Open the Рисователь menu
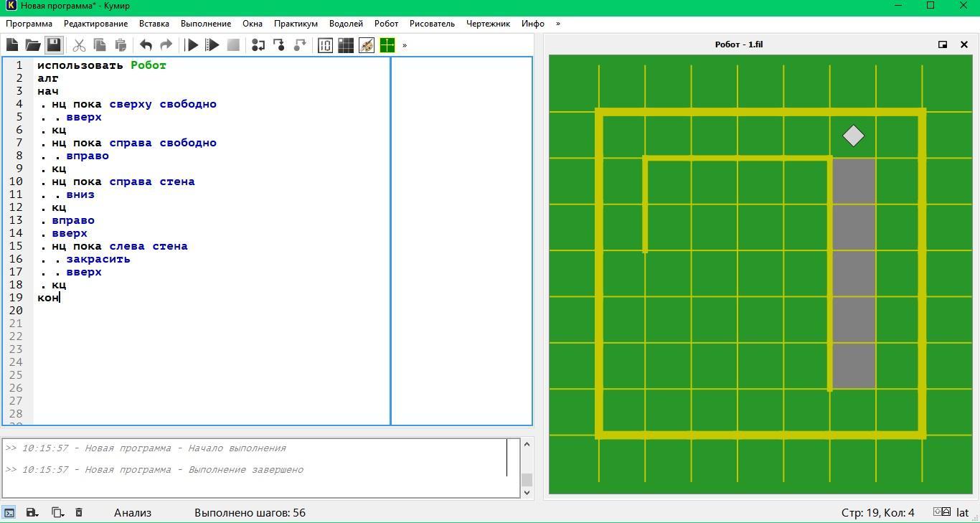This screenshot has width=980, height=523. (432, 24)
